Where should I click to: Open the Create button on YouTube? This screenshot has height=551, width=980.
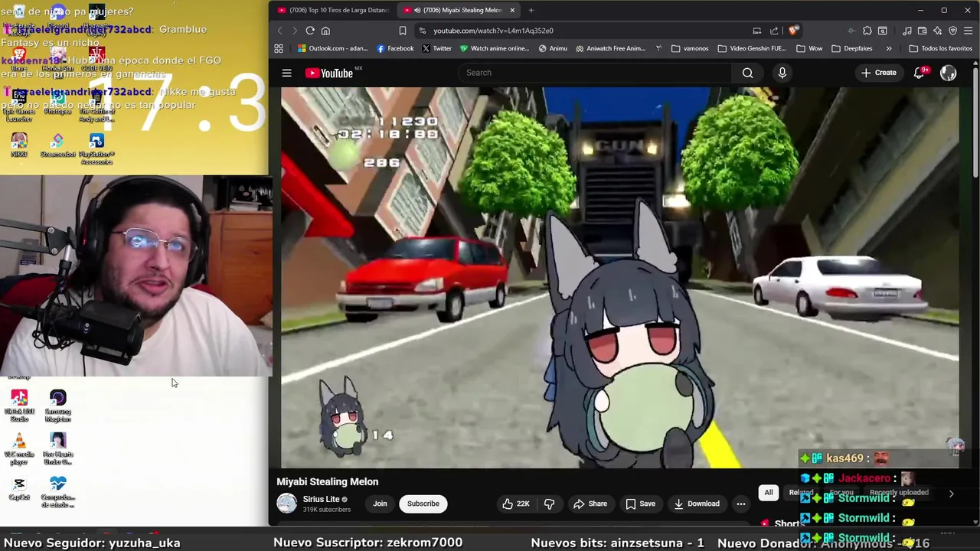pos(878,73)
